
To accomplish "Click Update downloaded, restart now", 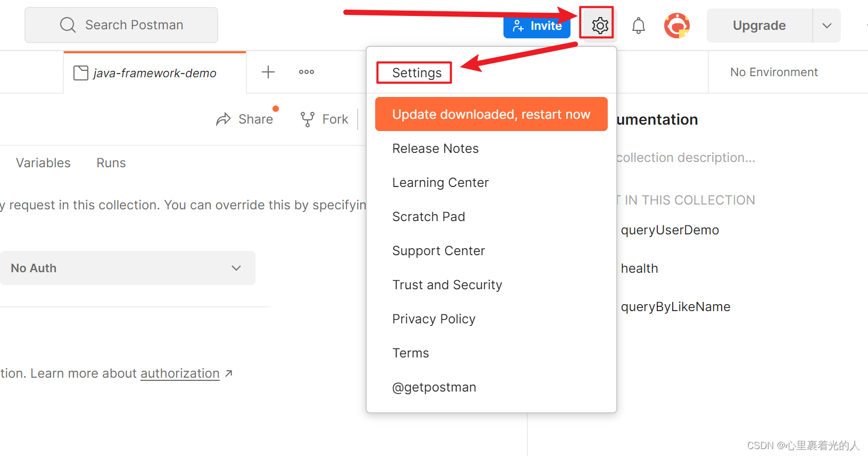I will coord(491,114).
